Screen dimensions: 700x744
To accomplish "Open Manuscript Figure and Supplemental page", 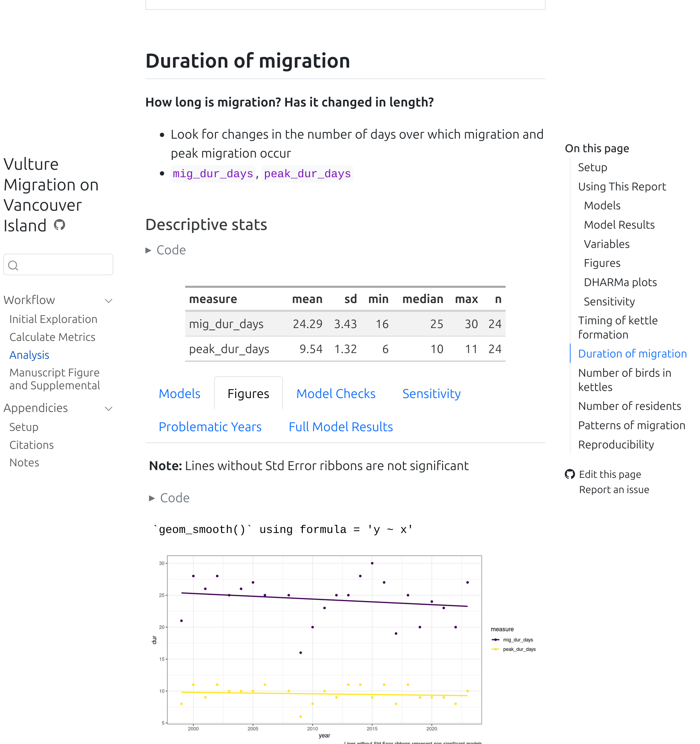I will [x=55, y=379].
